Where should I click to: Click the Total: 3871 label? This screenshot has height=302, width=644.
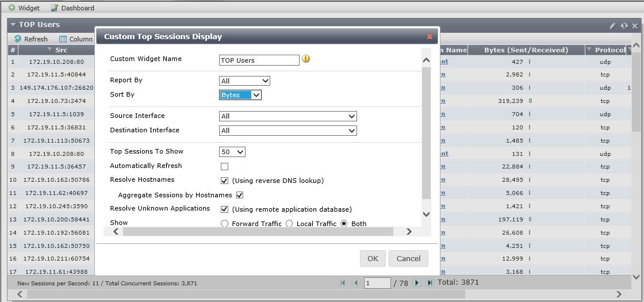(458, 282)
